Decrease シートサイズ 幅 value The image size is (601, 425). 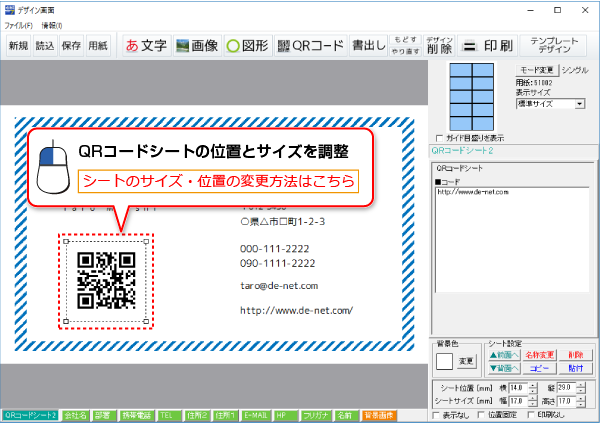[533, 404]
